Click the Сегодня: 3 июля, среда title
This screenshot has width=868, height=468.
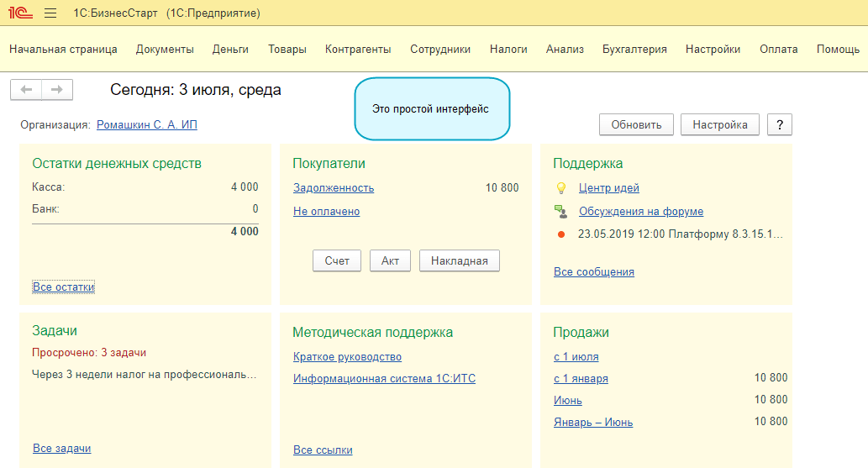pos(196,90)
